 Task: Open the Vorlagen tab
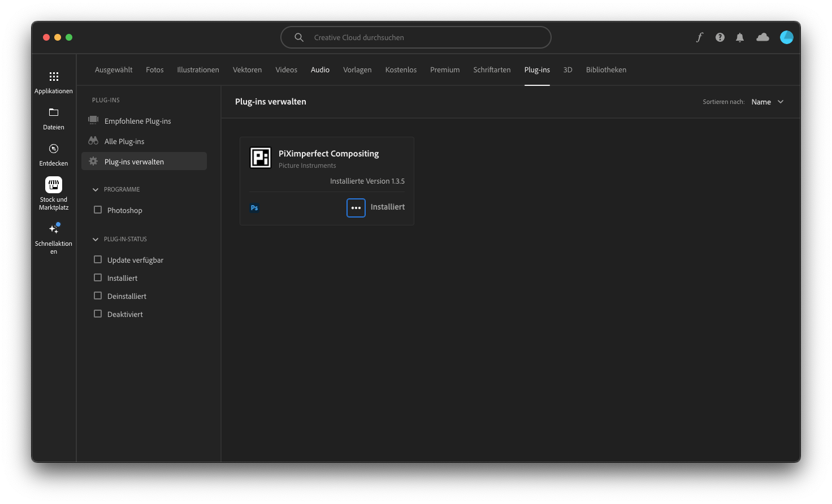357,70
